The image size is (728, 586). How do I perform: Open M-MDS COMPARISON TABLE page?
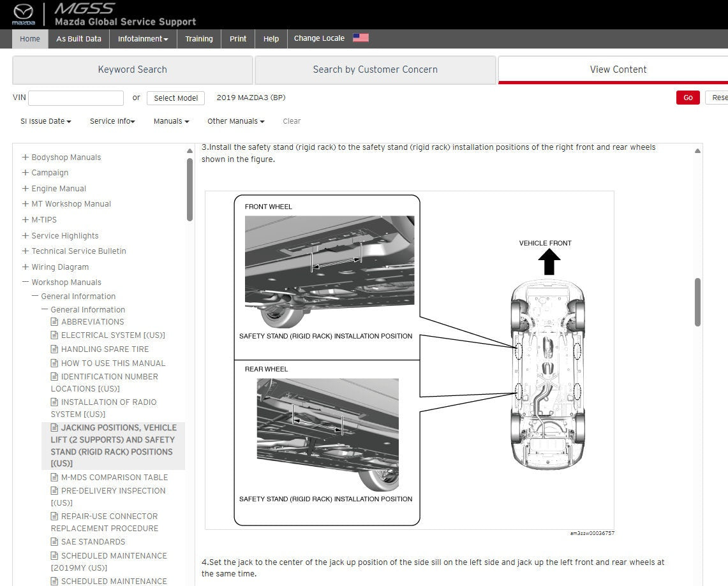point(114,477)
